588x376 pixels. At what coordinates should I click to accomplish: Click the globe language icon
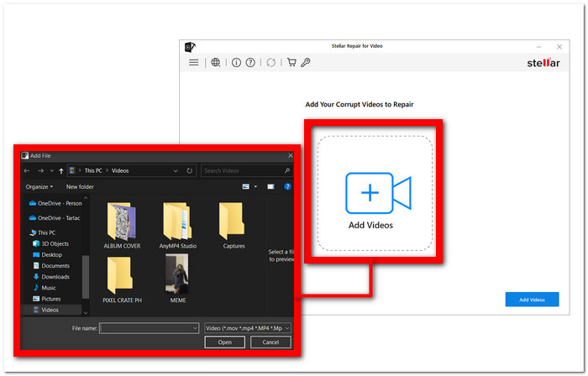215,62
